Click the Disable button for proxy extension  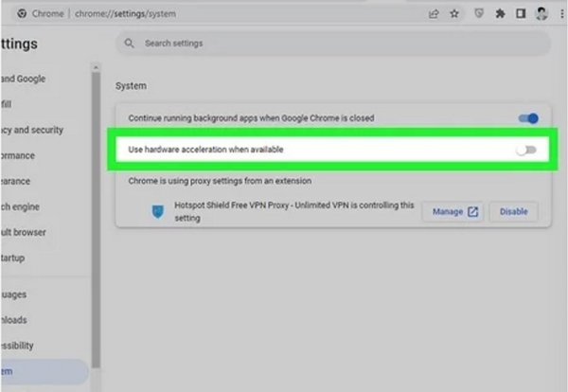(x=514, y=211)
